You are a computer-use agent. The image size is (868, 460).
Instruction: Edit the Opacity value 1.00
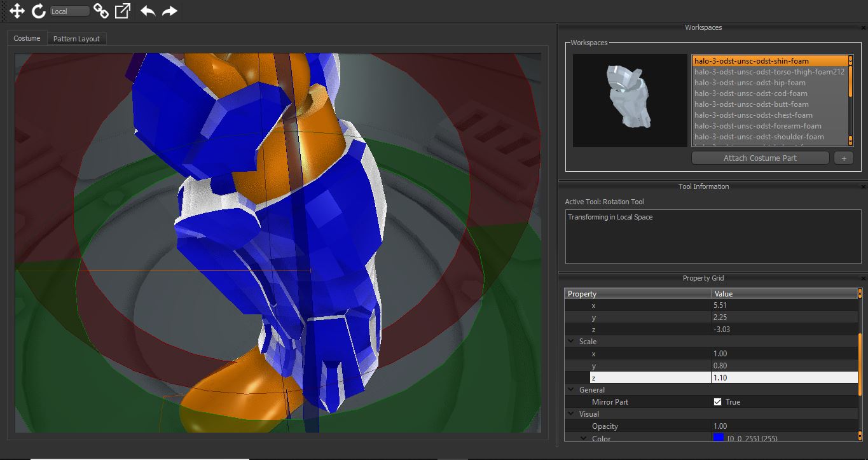pyautogui.click(x=784, y=426)
